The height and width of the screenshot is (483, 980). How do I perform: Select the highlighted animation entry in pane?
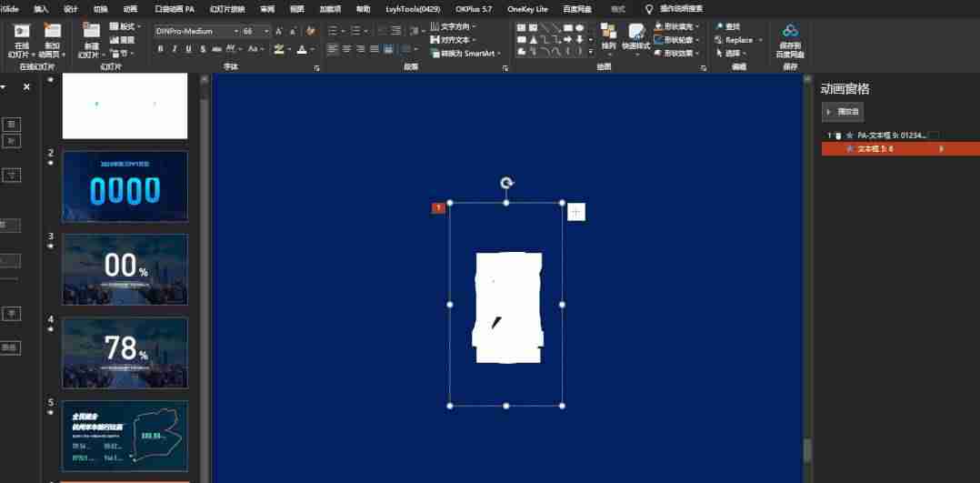[x=900, y=149]
